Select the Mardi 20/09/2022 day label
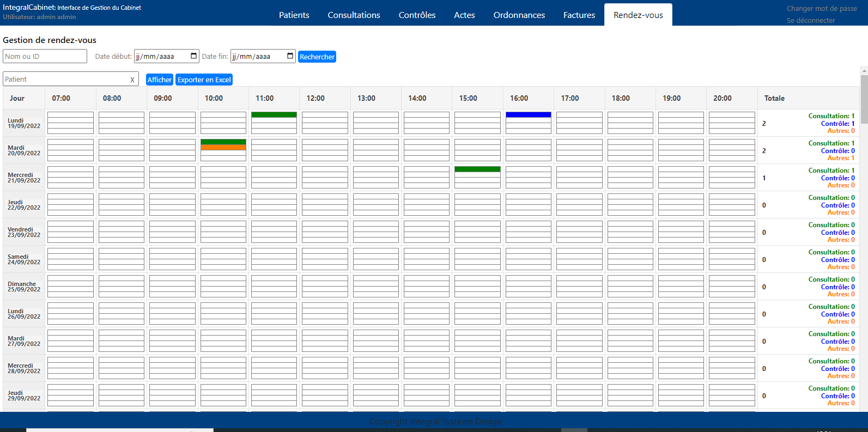 tap(24, 150)
